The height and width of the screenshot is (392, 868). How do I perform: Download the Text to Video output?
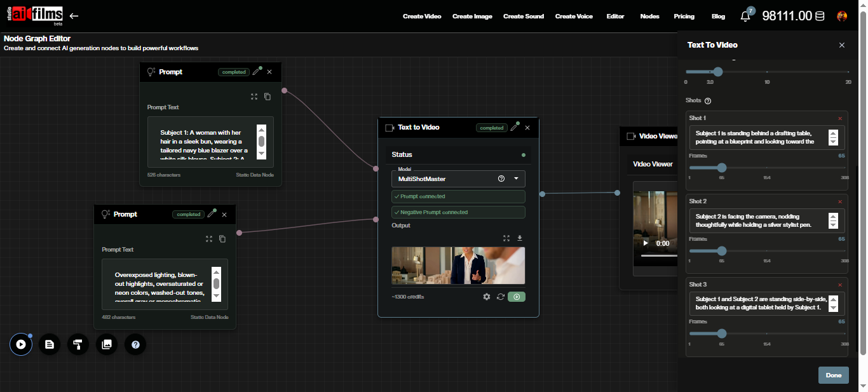(520, 238)
